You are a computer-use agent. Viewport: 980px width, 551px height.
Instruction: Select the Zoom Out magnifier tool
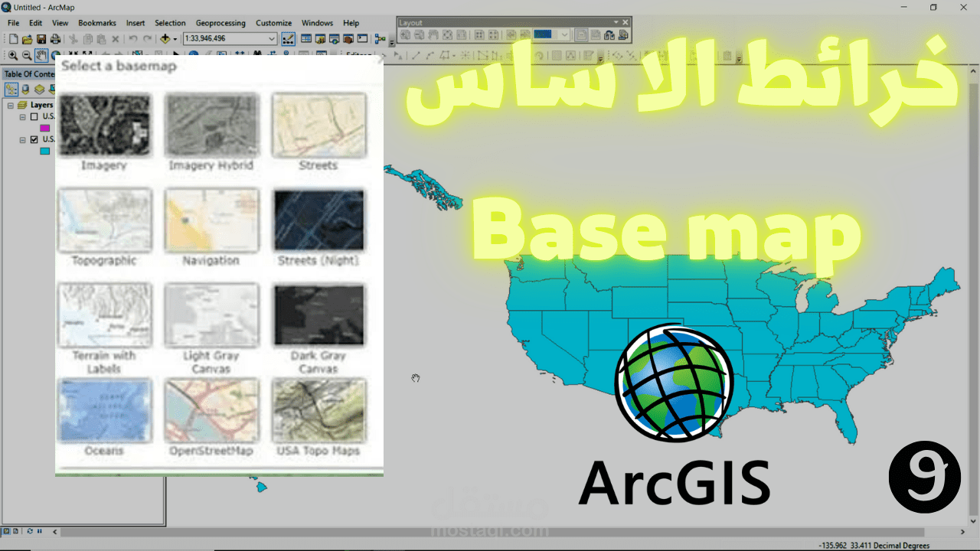pos(27,55)
